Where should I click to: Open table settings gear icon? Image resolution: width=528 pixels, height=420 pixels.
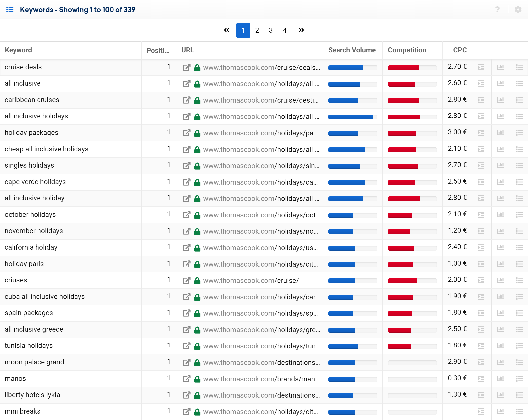coord(518,9)
